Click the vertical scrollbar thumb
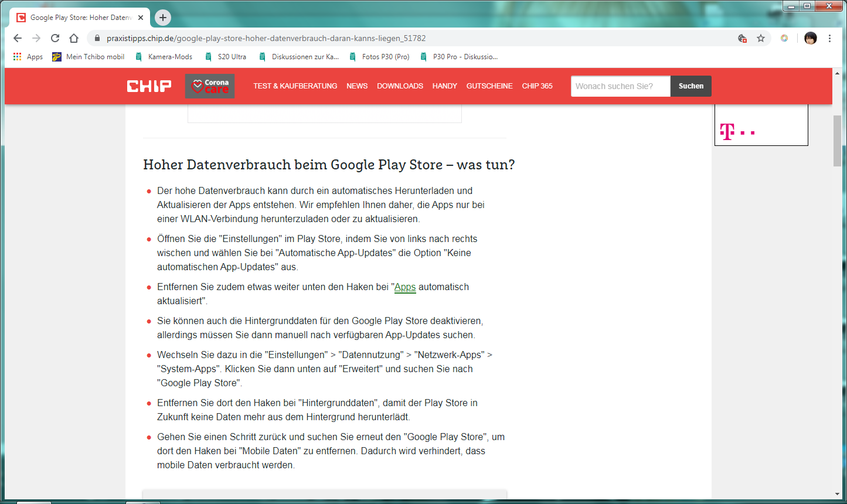This screenshot has width=847, height=504. point(837,141)
